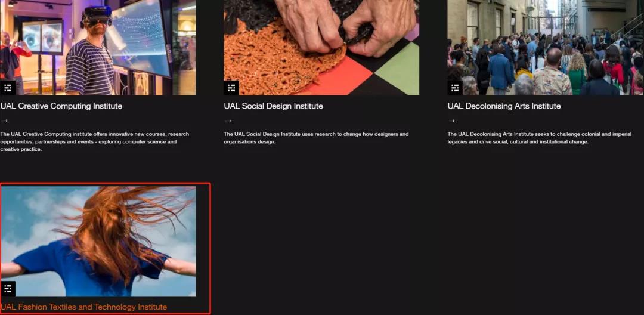Click the VR headset man photo thumbnail
644x315 pixels.
[x=98, y=48]
